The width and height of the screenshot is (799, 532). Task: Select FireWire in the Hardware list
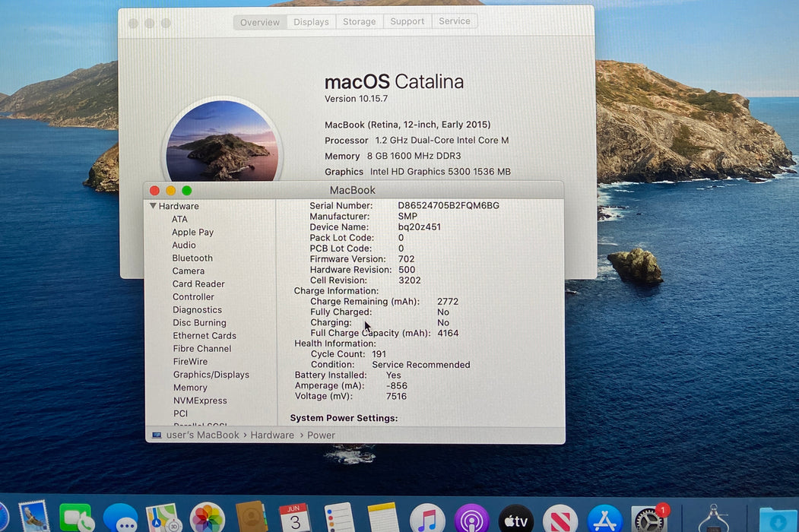point(190,362)
